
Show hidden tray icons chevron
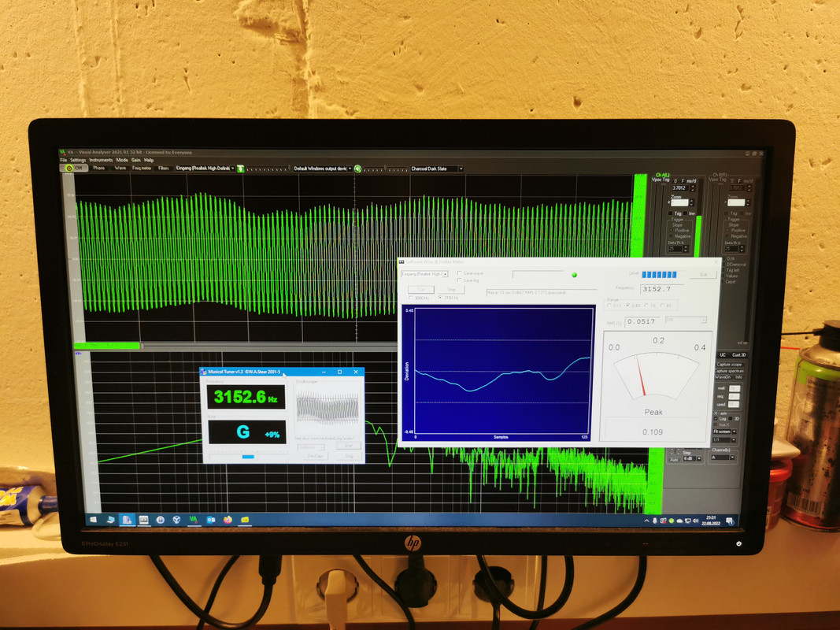click(646, 521)
